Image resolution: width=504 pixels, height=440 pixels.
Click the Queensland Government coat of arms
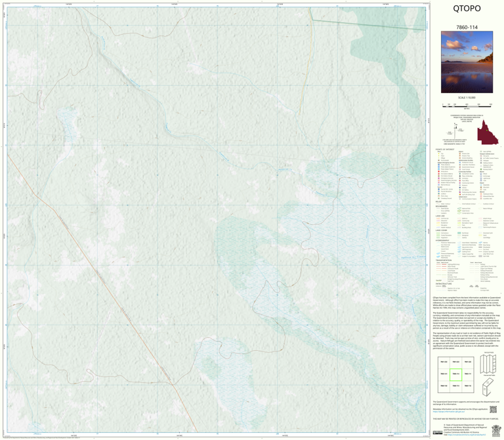tap(496, 430)
